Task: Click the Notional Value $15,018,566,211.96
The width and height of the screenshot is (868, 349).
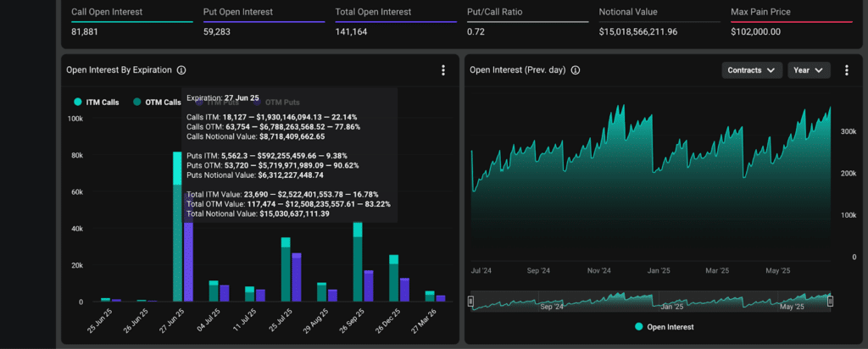Action: pos(638,32)
